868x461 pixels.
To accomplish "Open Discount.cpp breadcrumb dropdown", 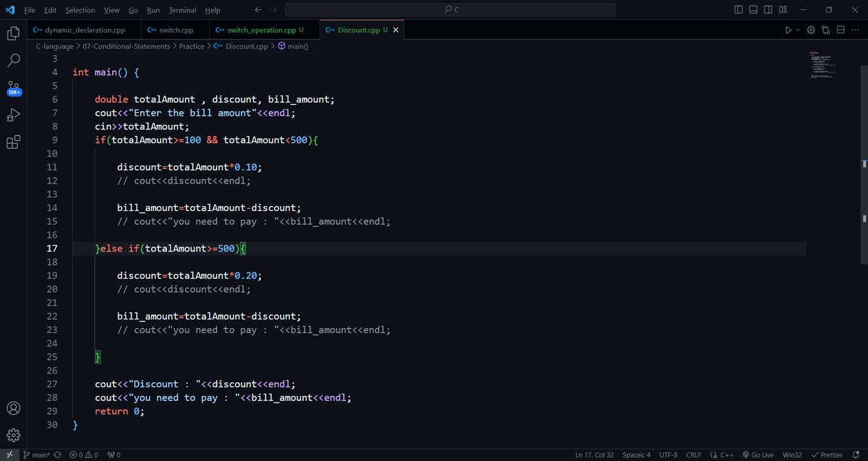I will (242, 46).
